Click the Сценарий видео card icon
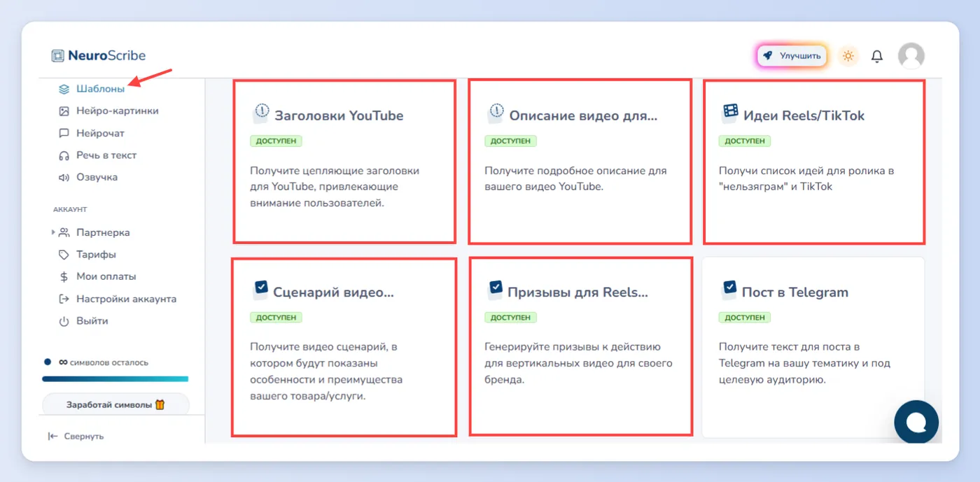This screenshot has width=980, height=482. coord(260,290)
